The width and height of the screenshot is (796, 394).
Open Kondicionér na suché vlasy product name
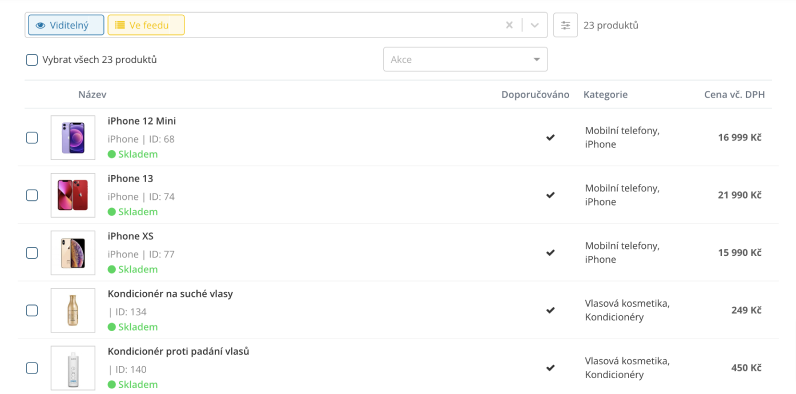pyautogui.click(x=170, y=293)
